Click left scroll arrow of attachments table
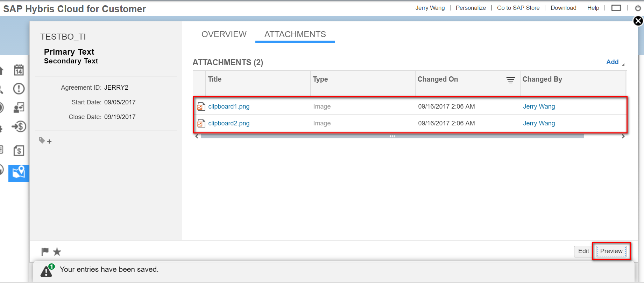644x283 pixels. [x=197, y=136]
